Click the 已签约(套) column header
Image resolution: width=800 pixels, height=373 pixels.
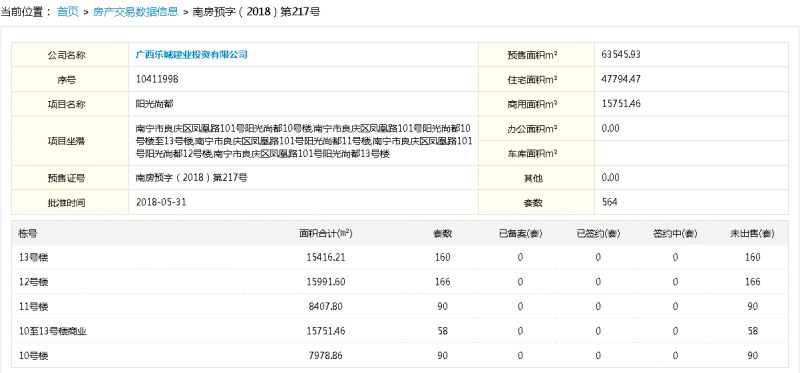pos(598,234)
